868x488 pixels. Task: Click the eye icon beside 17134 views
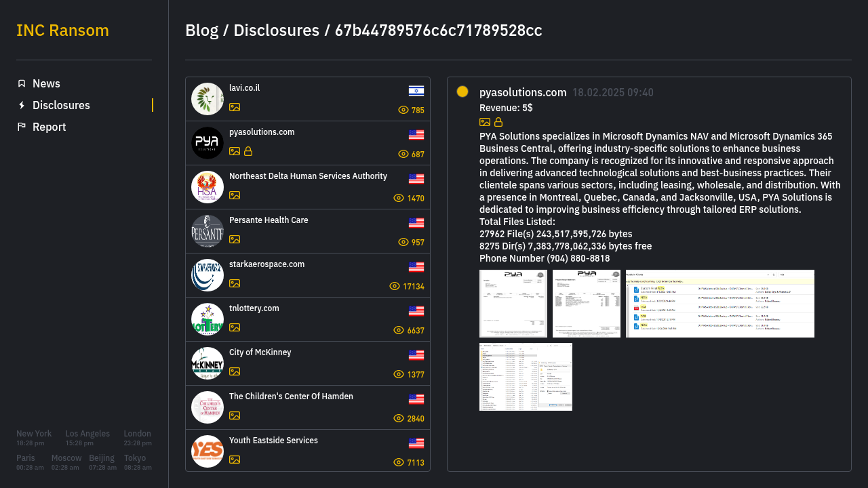coord(395,286)
